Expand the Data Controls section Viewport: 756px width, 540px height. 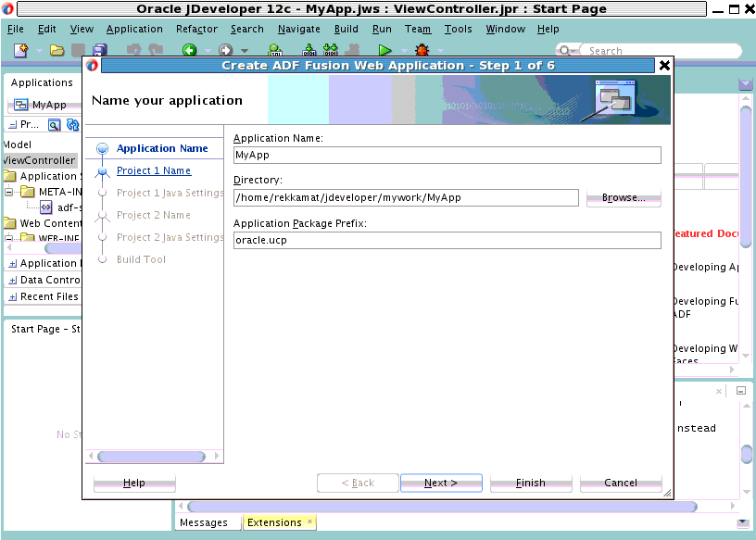(13, 280)
